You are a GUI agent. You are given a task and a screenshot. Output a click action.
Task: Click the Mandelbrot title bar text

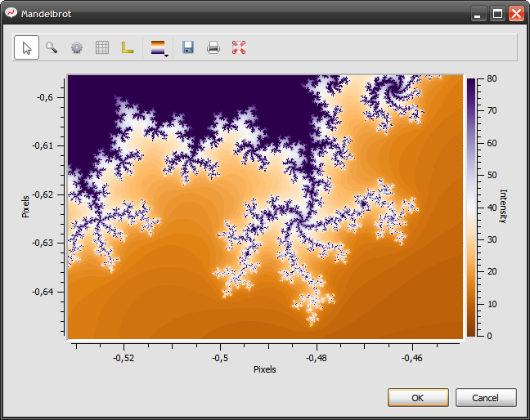click(46, 14)
